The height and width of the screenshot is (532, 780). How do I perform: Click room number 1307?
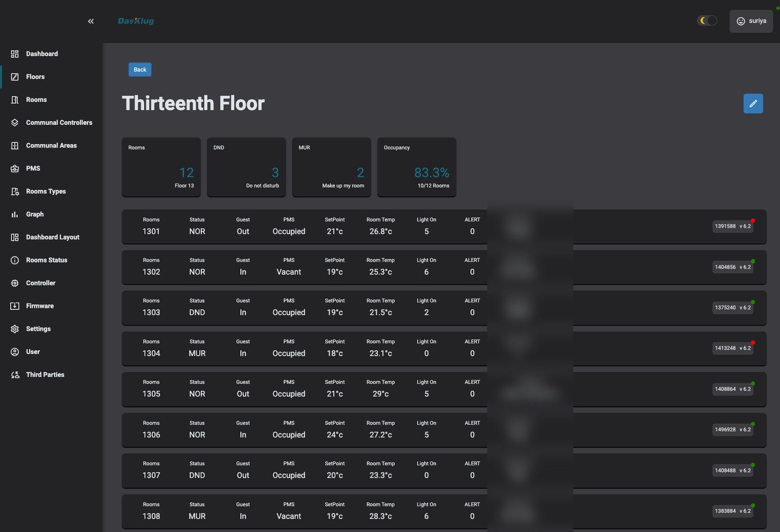(x=151, y=475)
